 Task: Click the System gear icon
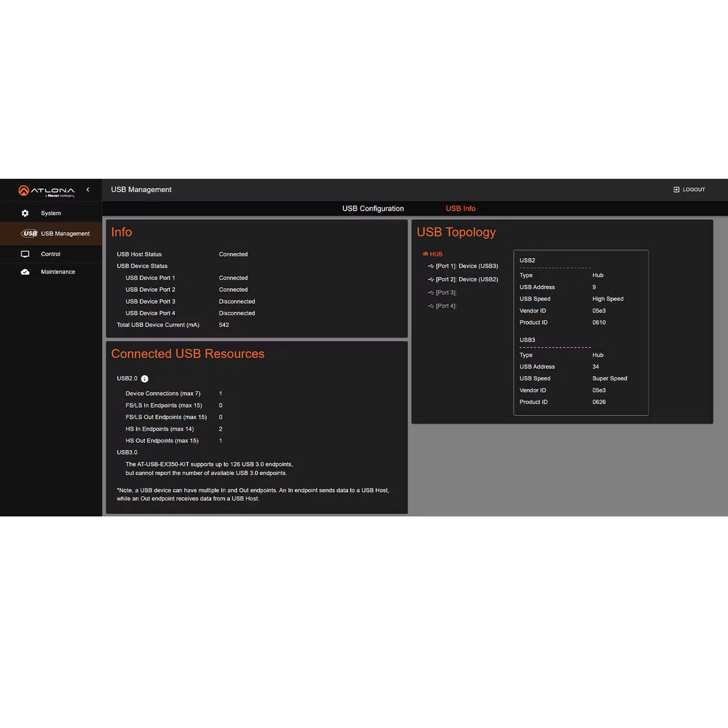[x=25, y=213]
